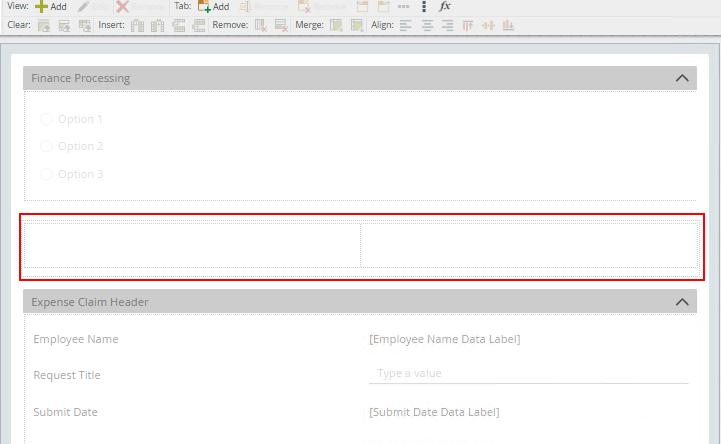721x444 pixels.
Task: Click the second Insert row icon
Action: (199, 25)
